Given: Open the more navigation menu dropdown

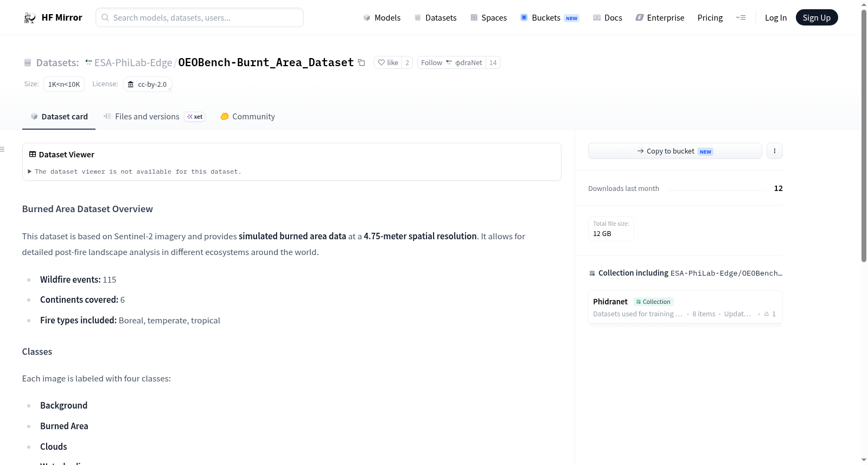Looking at the screenshot, I should tap(741, 17).
